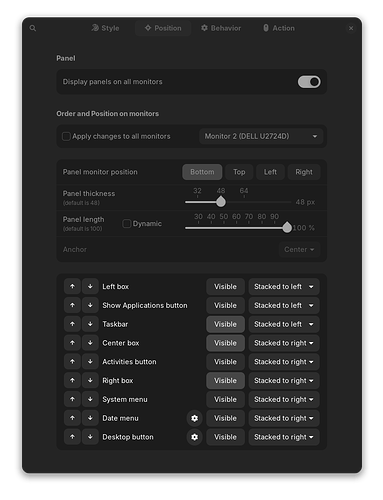383x500 pixels.
Task: Switch to the Behavior tab
Action: click(x=221, y=28)
